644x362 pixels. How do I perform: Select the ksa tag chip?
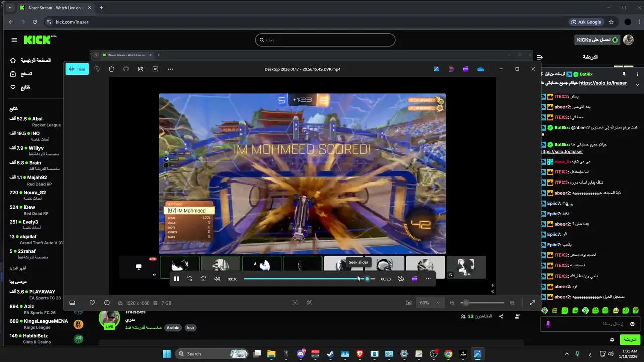point(190,328)
